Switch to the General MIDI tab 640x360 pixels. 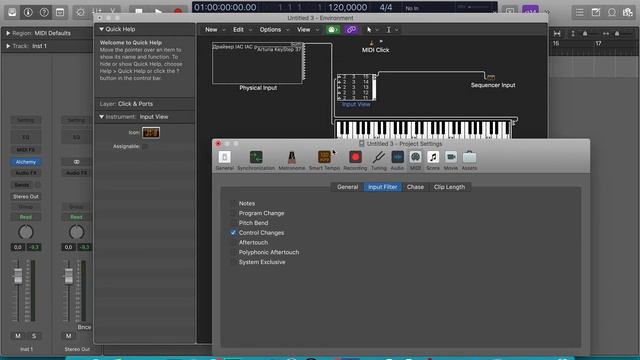coord(347,187)
